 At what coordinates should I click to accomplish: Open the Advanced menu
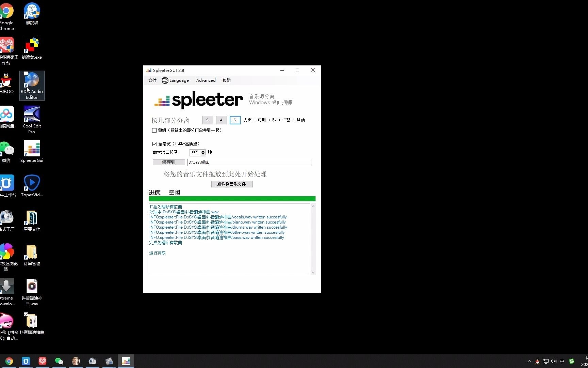206,80
